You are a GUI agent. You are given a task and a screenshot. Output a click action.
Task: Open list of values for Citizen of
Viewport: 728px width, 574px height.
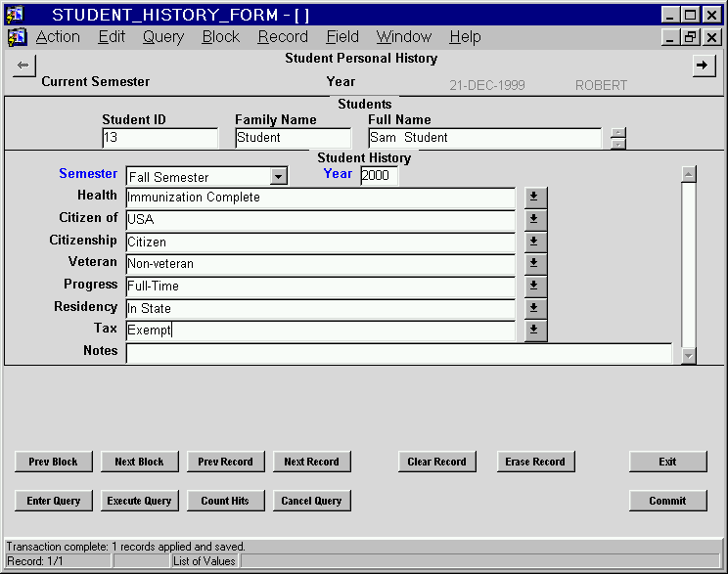[535, 219]
